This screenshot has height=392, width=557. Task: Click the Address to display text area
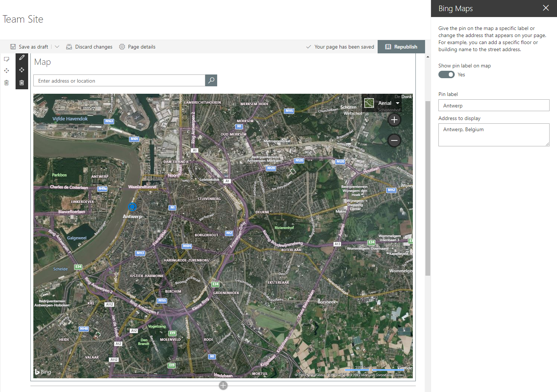(494, 135)
